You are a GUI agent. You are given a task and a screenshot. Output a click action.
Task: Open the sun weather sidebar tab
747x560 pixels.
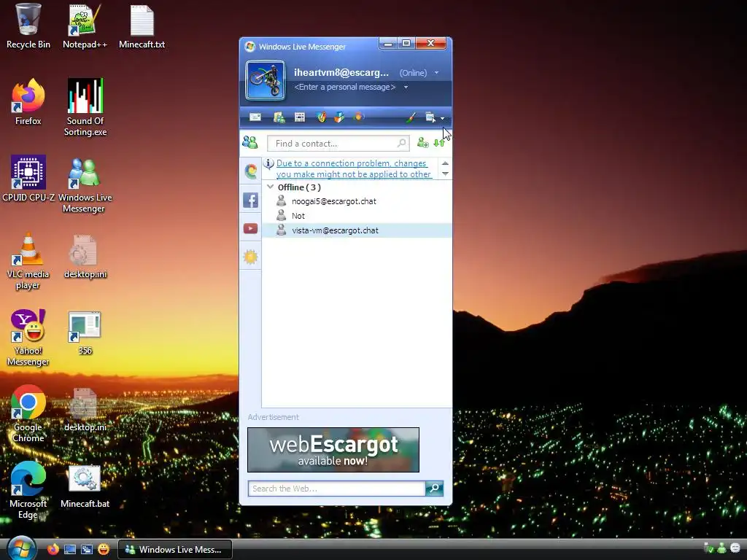(251, 257)
